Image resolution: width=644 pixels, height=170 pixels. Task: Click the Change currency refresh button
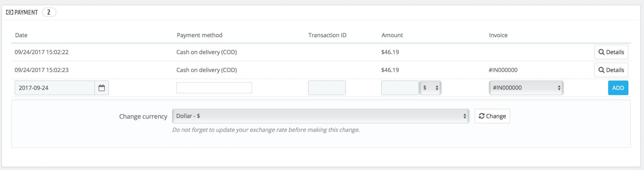click(492, 116)
